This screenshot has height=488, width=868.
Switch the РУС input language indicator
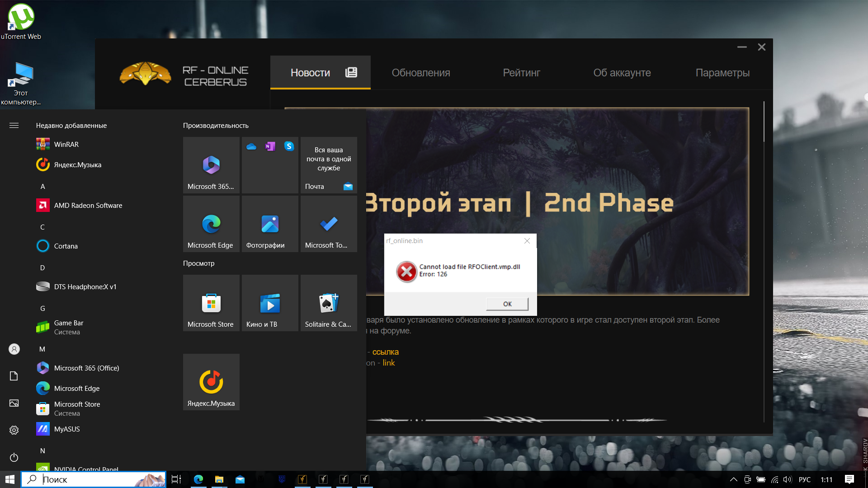click(x=805, y=479)
